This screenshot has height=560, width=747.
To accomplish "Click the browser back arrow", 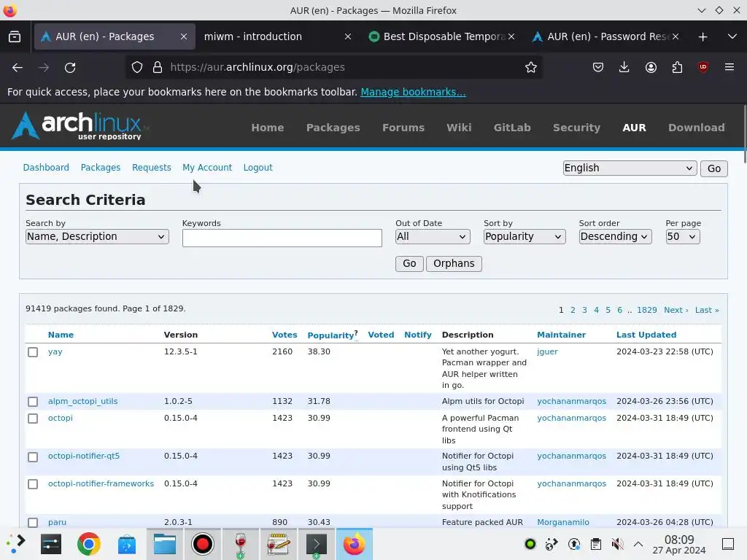I will (18, 68).
